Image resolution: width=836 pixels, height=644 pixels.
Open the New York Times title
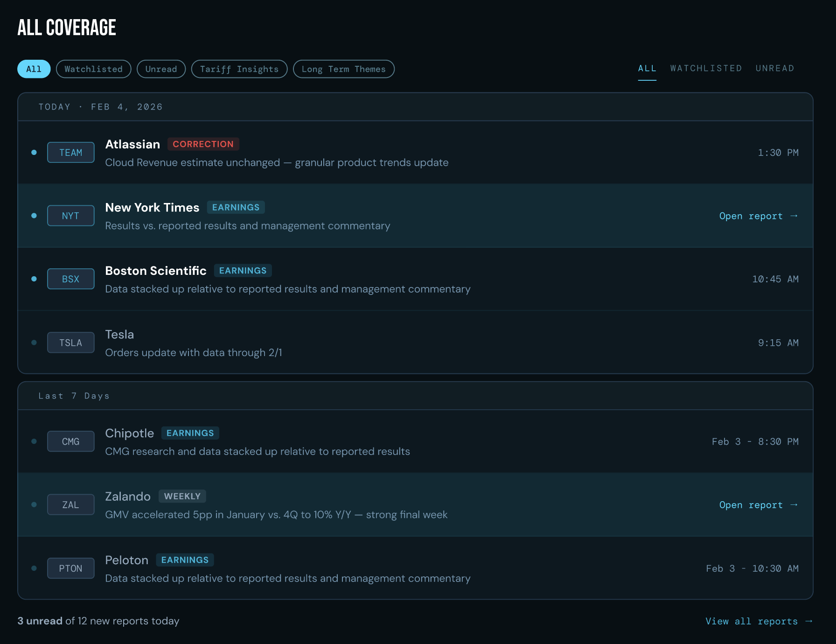[x=152, y=208]
